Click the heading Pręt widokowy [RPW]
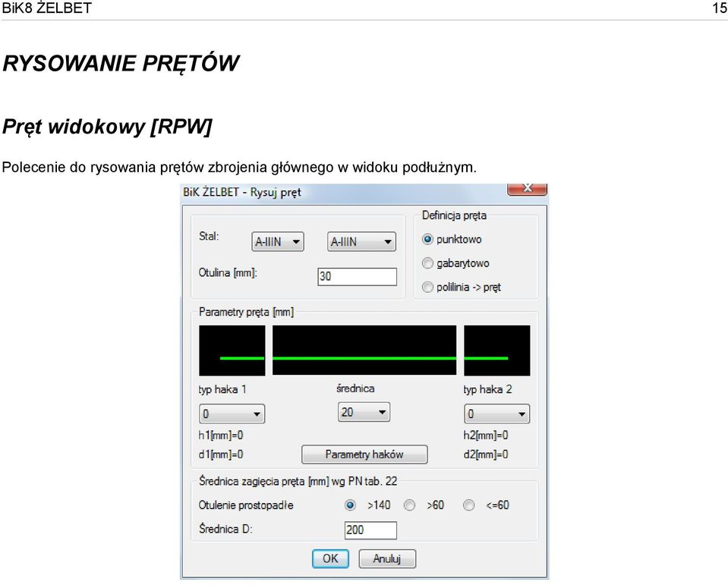The height and width of the screenshot is (585, 728). pyautogui.click(x=107, y=127)
